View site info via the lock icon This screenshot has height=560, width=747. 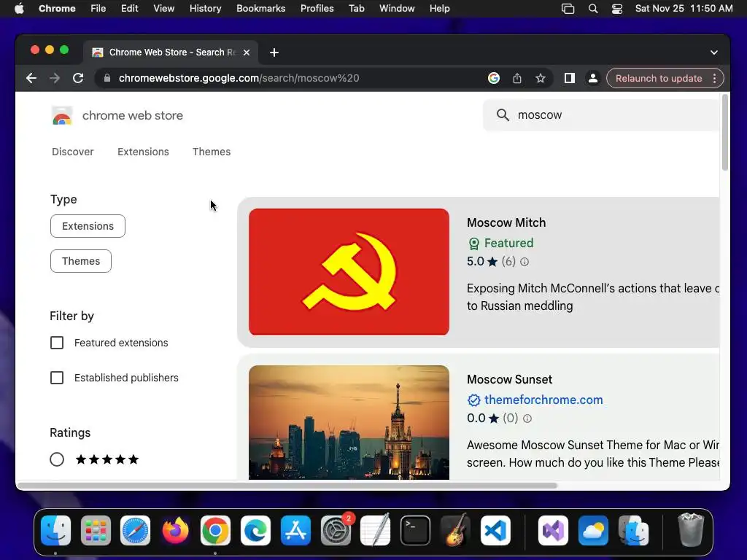pyautogui.click(x=107, y=78)
